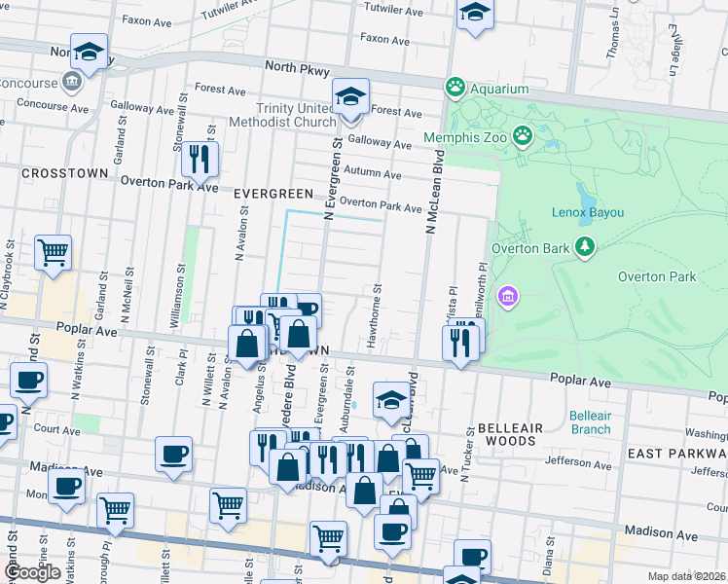Click the shopping bag marker below Madison Ave near Auburndale
728x584 pixels.
tap(364, 493)
